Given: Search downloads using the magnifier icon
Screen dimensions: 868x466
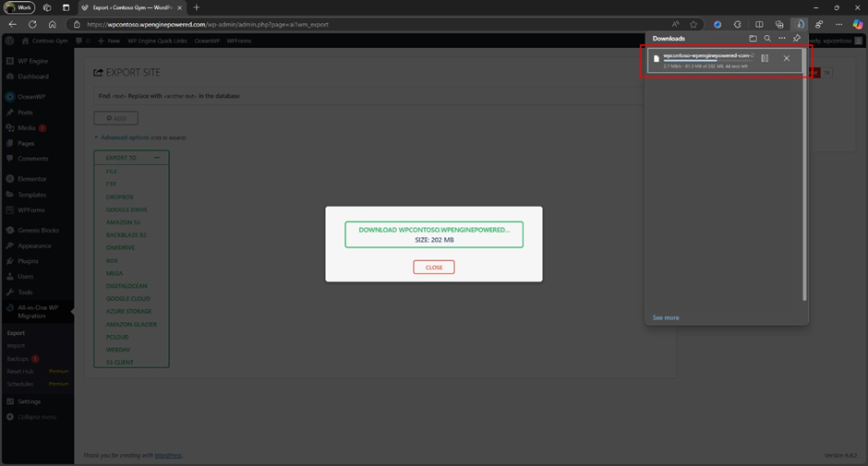Looking at the screenshot, I should [x=767, y=38].
